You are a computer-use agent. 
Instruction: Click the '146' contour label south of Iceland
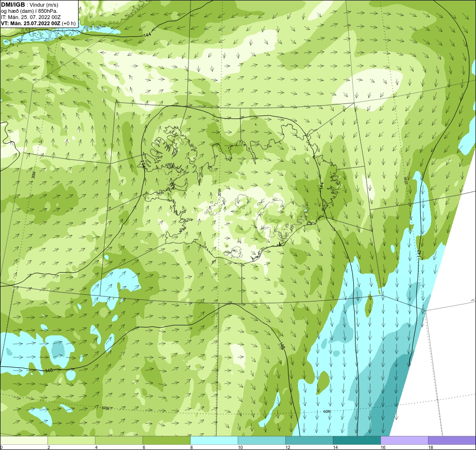coord(281,346)
